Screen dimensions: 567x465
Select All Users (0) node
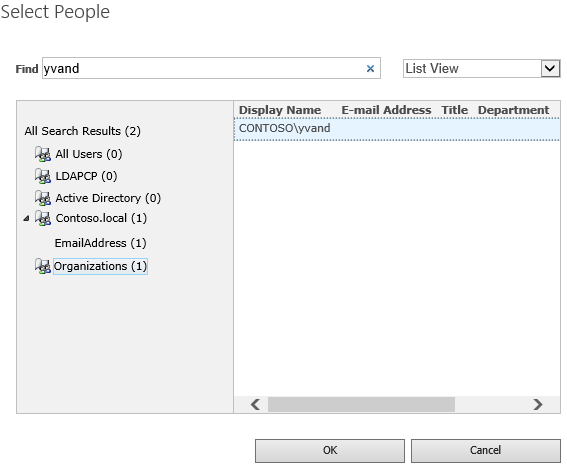[89, 154]
